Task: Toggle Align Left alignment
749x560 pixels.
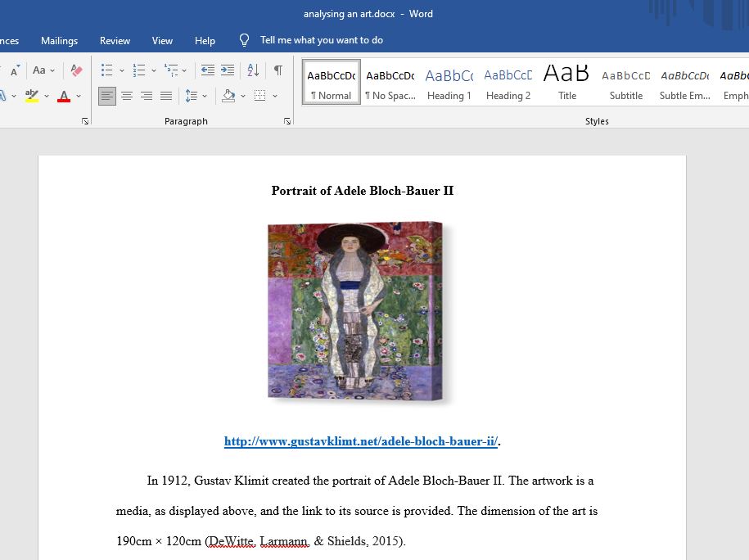Action: [x=107, y=96]
